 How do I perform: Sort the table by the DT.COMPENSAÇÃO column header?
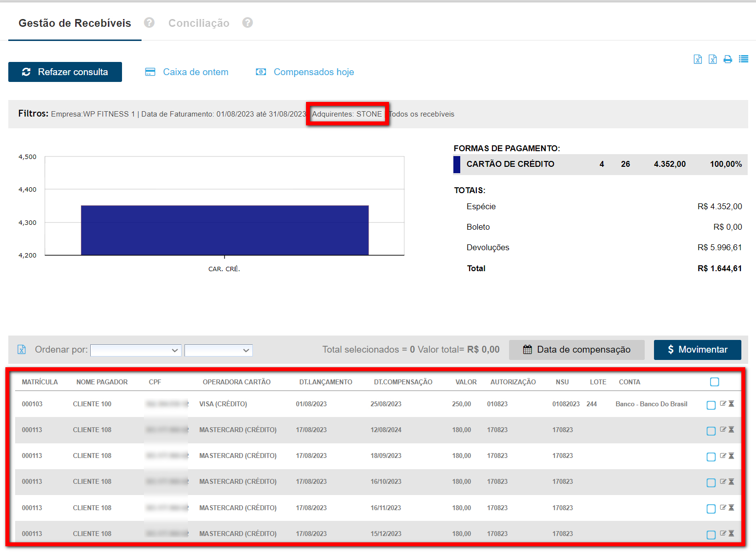(403, 382)
